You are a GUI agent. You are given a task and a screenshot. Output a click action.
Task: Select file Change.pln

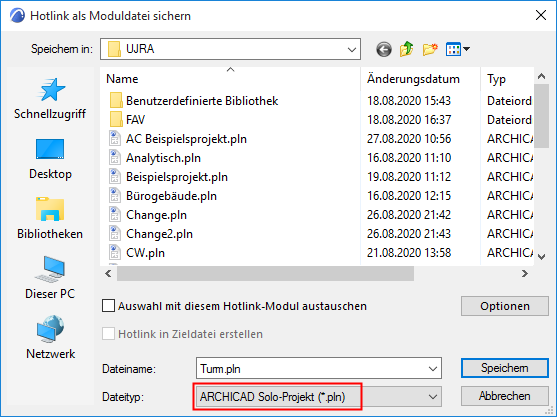pos(148,215)
